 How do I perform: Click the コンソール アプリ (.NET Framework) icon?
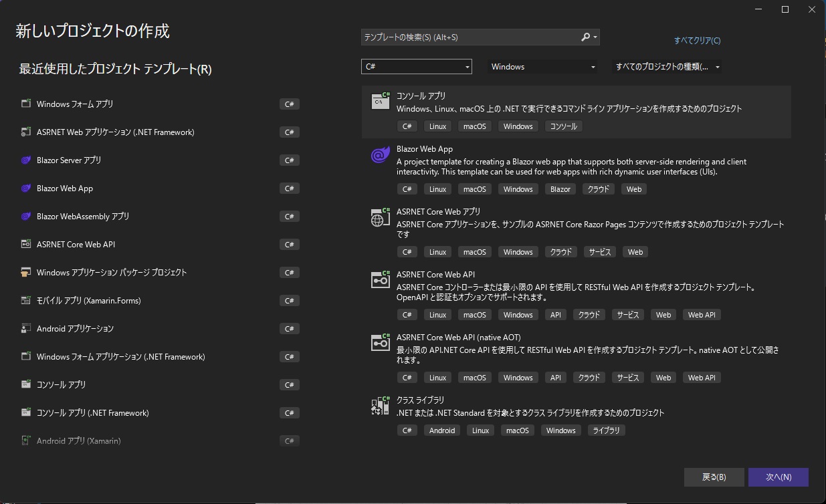point(26,412)
